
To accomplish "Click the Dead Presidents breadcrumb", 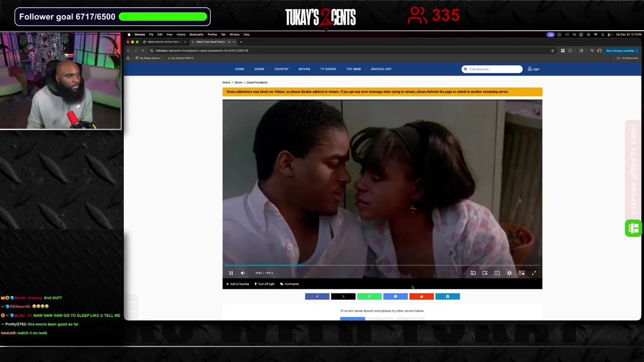I will click(257, 82).
